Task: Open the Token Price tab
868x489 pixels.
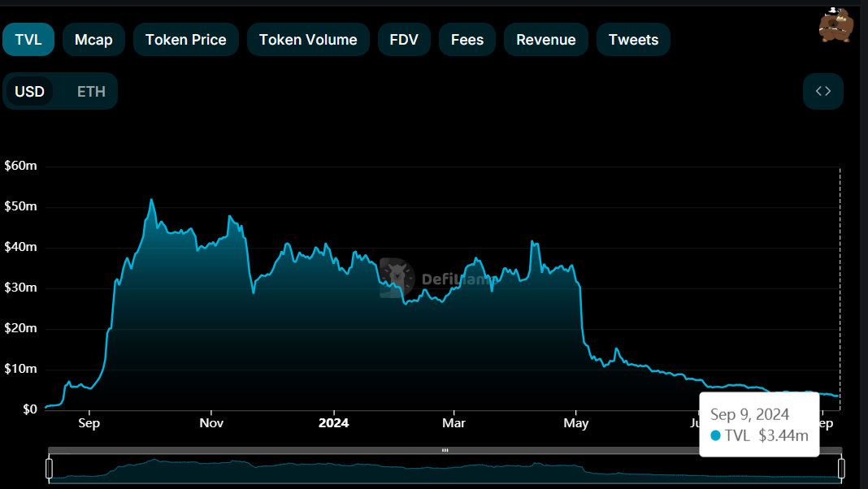Action: pos(185,39)
